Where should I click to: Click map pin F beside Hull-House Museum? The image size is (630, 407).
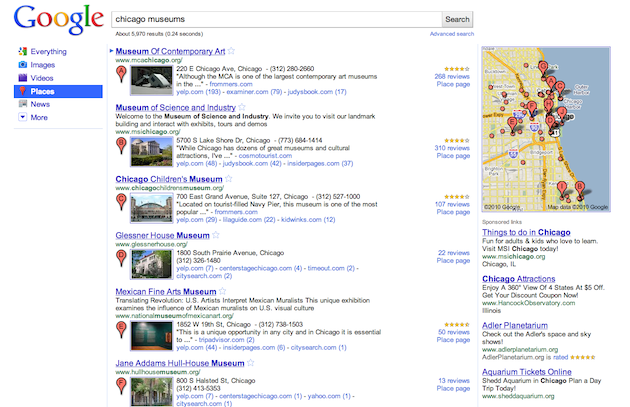coord(121,386)
